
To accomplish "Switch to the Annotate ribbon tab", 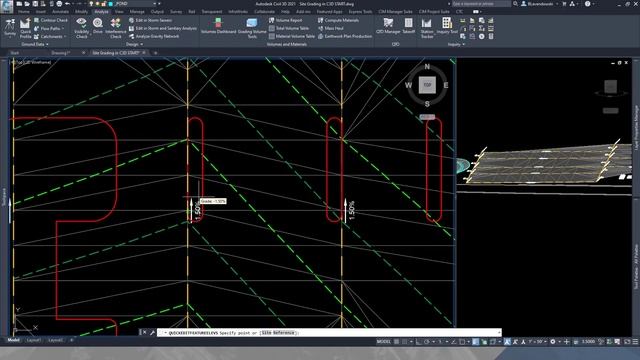I will (60, 12).
